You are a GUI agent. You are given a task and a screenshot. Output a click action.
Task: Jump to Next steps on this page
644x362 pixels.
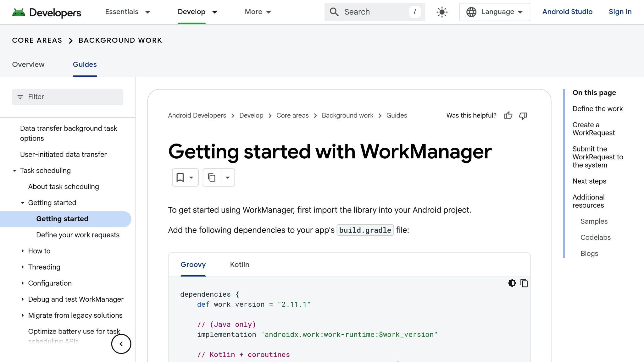pyautogui.click(x=589, y=181)
